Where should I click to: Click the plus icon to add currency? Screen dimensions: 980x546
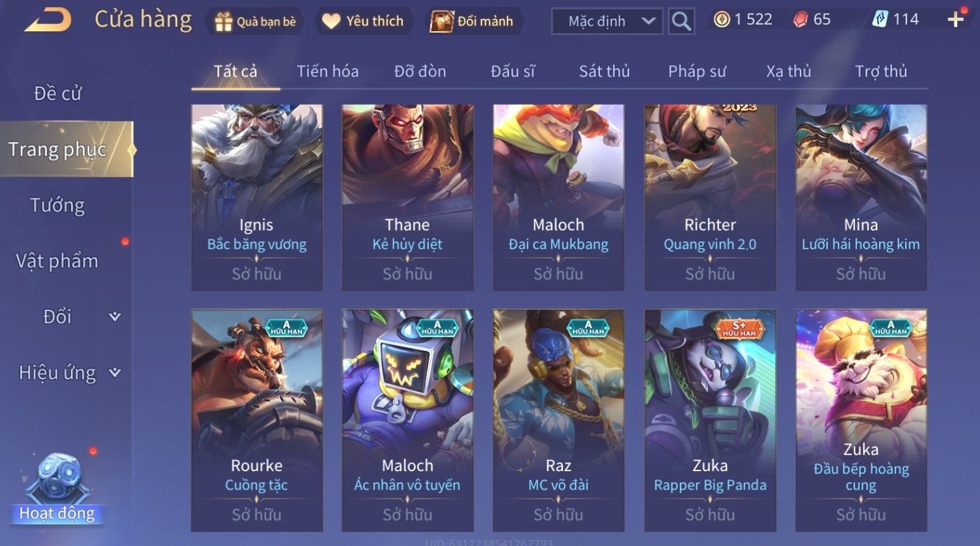[x=955, y=20]
